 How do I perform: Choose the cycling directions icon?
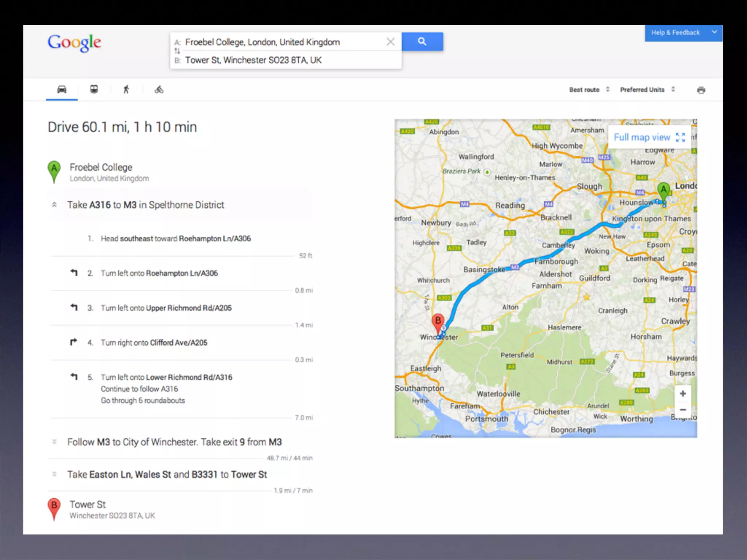159,89
